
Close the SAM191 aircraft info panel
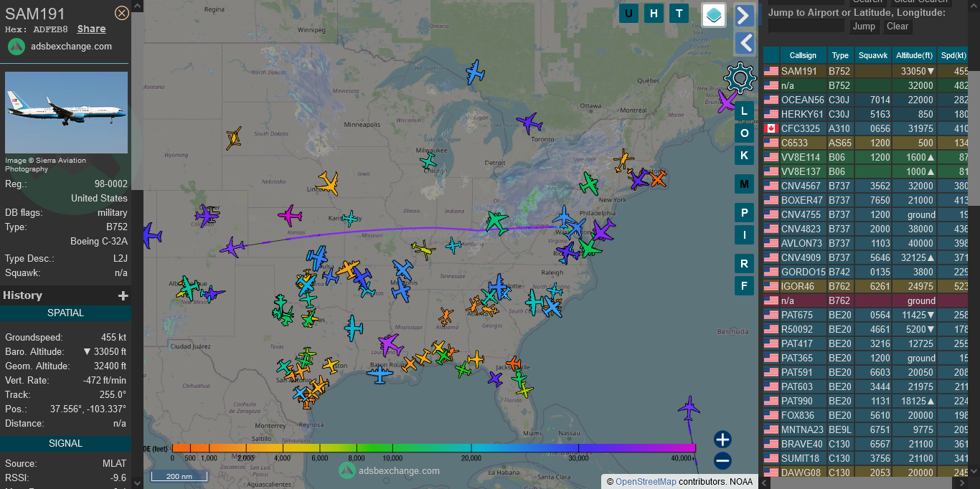point(122,13)
